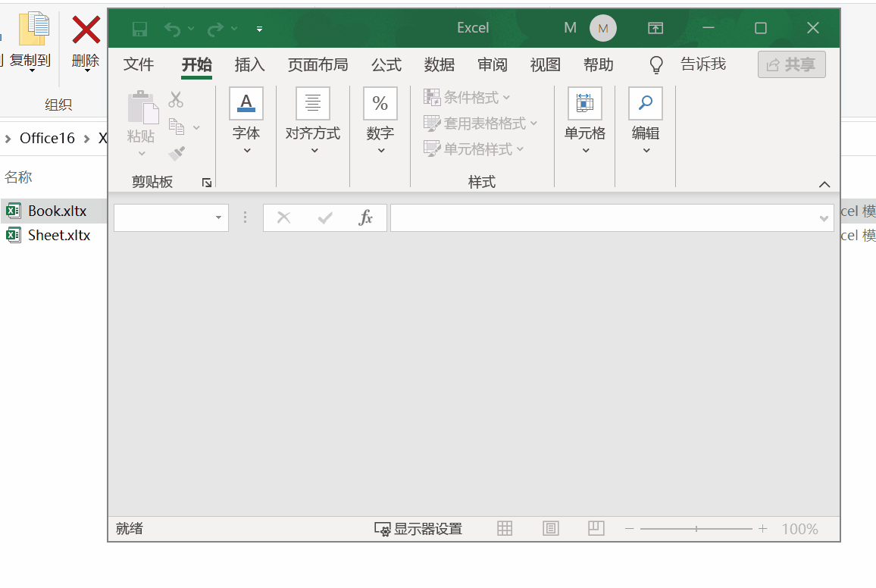Open the Name Box dropdown arrow

tap(218, 217)
